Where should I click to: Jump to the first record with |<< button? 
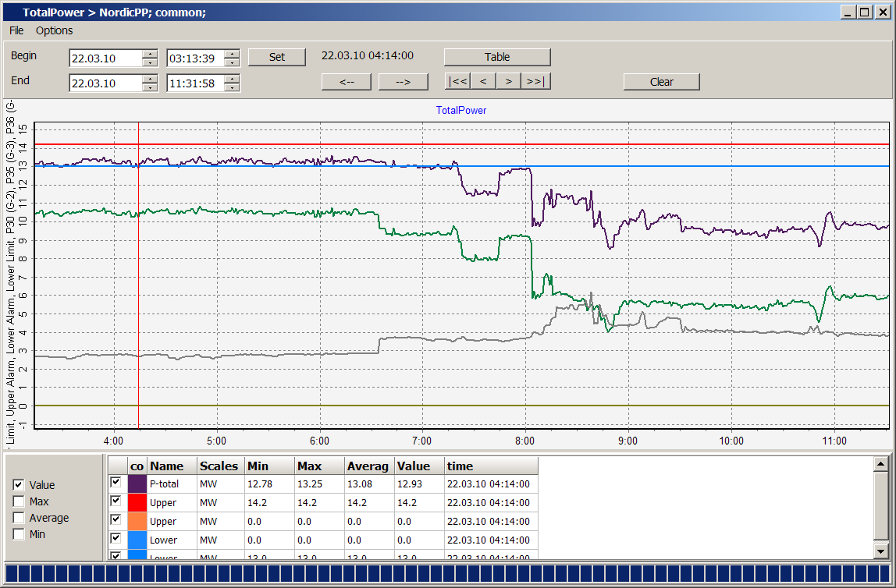tap(457, 82)
